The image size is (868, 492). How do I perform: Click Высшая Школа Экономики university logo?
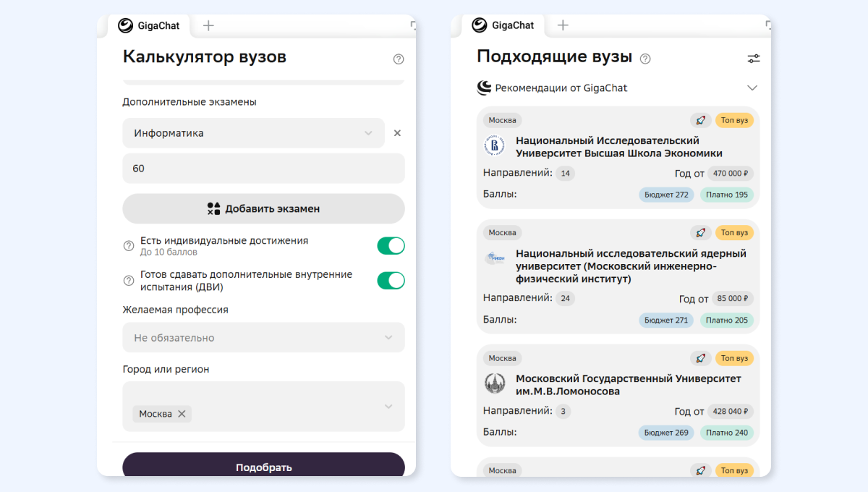495,146
